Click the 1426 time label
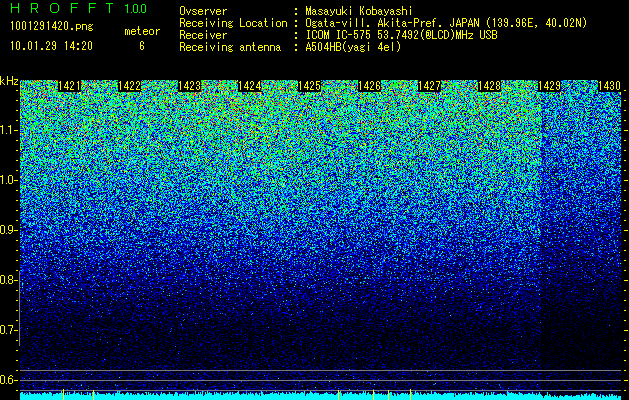 point(369,86)
